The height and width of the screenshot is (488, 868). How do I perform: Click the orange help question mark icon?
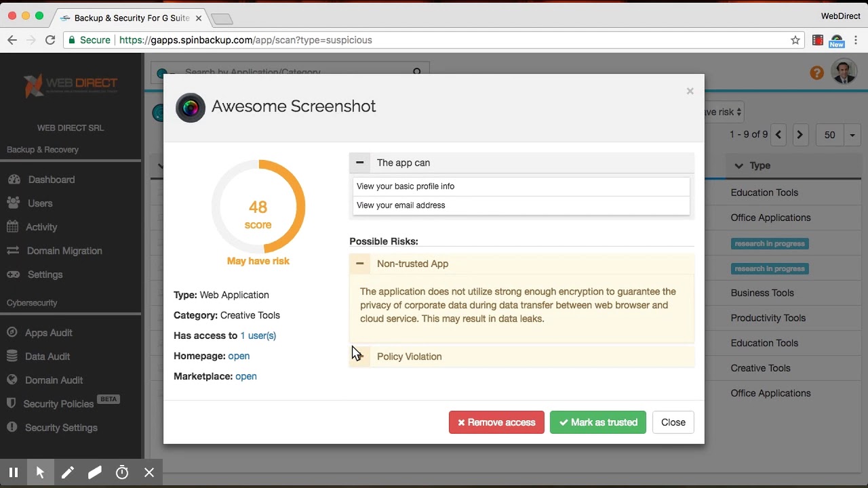pos(816,73)
